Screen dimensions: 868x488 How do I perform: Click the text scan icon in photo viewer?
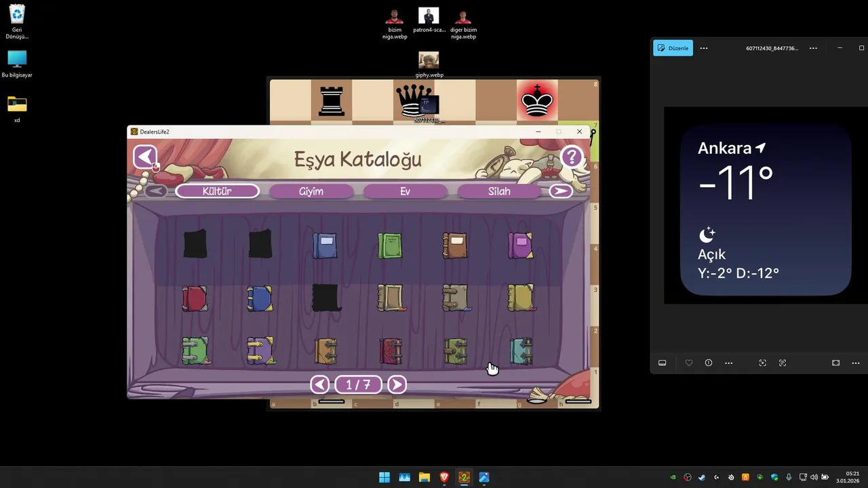tap(783, 363)
